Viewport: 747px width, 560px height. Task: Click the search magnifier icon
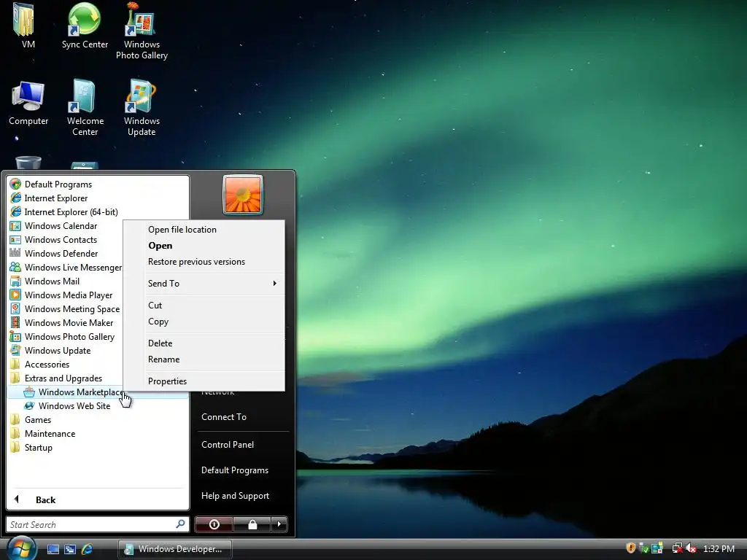tap(181, 524)
